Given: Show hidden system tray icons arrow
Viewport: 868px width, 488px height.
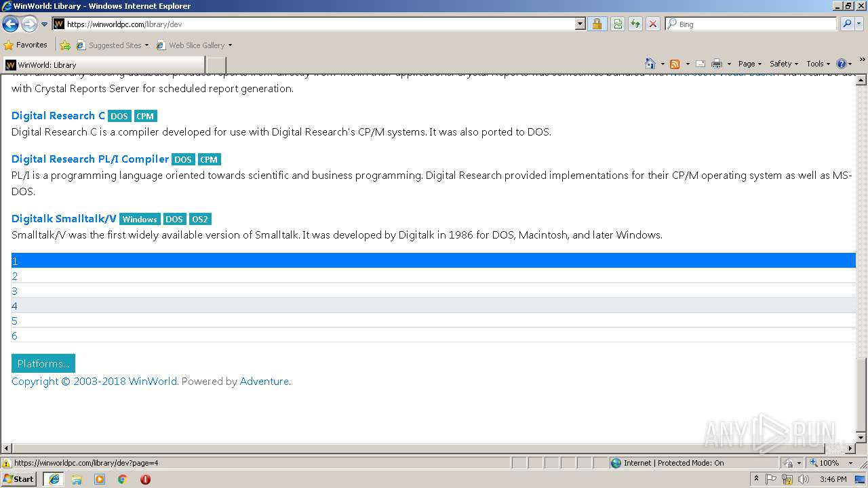Looking at the screenshot, I should pos(757,479).
